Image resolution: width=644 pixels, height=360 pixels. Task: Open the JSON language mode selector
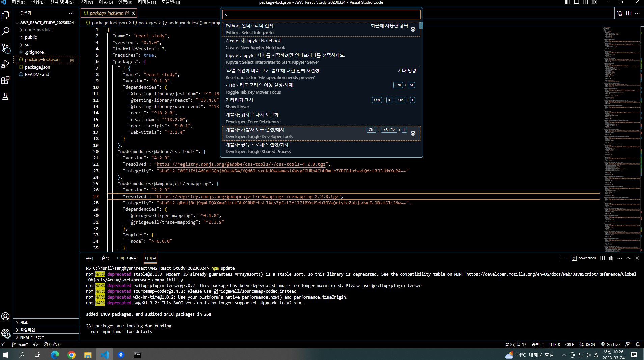[590, 344]
